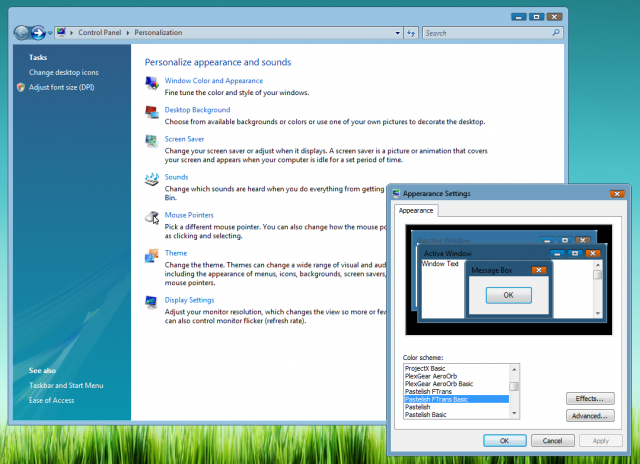
Task: Click color scheme list scroll up arrow
Action: tap(514, 369)
